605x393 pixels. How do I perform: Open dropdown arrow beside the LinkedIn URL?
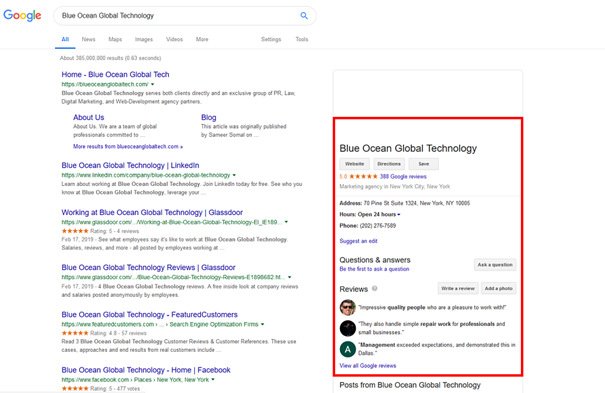point(234,175)
